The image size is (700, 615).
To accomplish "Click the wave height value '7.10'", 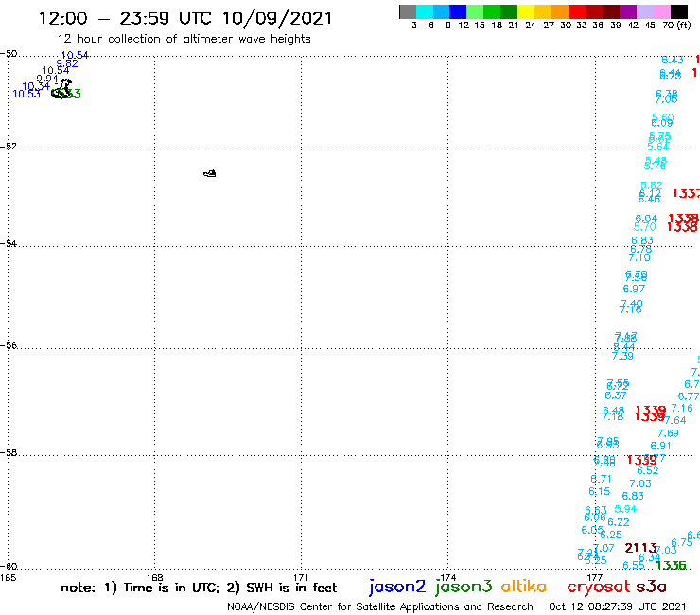I will (639, 257).
